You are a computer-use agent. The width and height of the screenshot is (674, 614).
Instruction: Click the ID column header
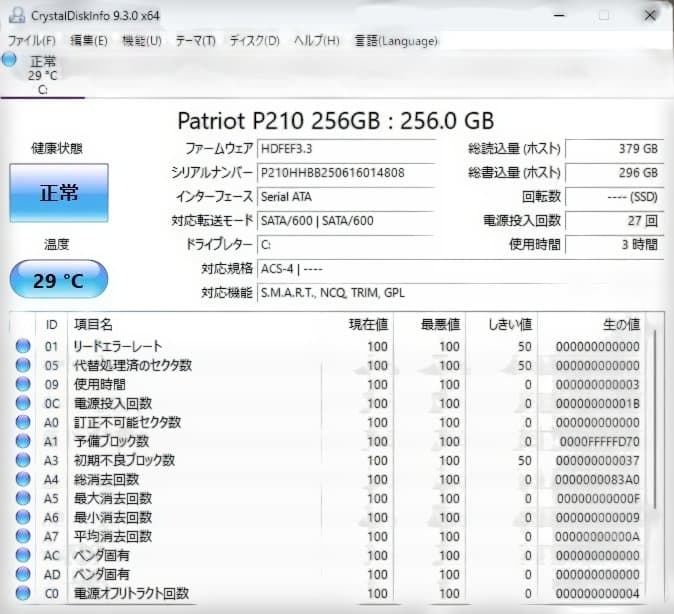[x=51, y=324]
